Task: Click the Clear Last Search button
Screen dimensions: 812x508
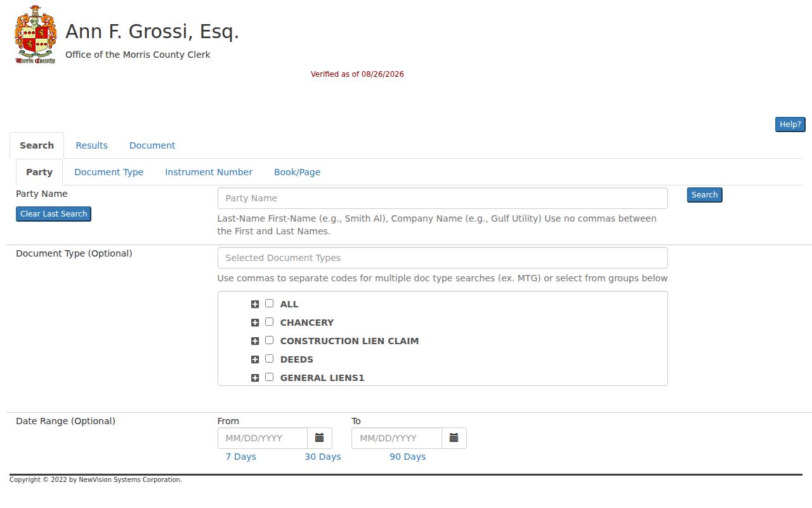Action: [x=53, y=214]
